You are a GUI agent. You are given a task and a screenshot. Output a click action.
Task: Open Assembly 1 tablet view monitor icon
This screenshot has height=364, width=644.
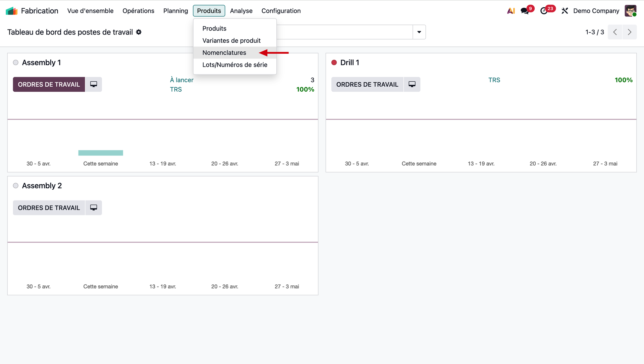[x=94, y=84]
